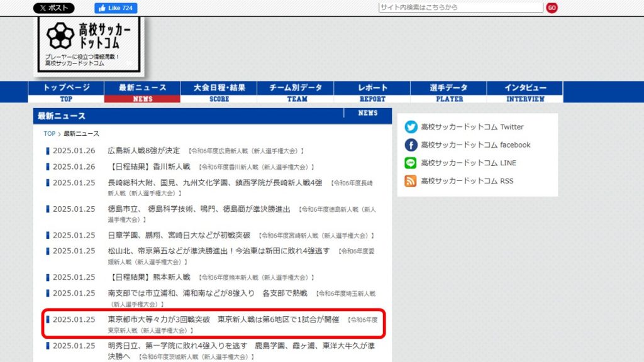The image size is (644, 362).
Task: Go to TOP via the breadcrumb link
Action: (49, 134)
